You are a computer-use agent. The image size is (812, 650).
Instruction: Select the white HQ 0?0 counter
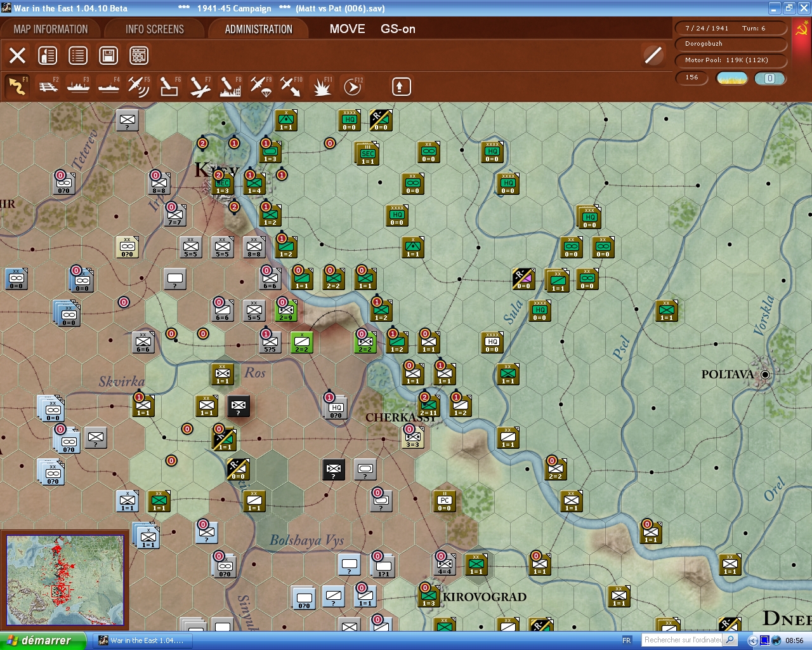[336, 406]
